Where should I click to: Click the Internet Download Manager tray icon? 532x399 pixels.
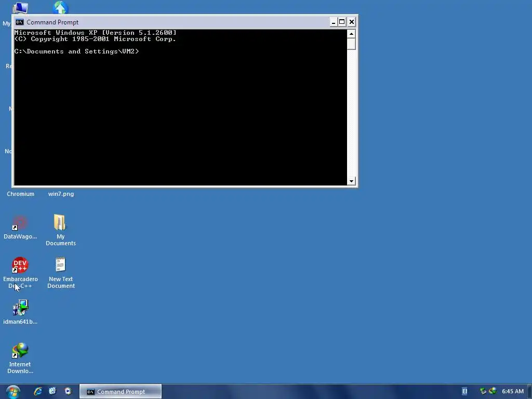[x=493, y=391]
